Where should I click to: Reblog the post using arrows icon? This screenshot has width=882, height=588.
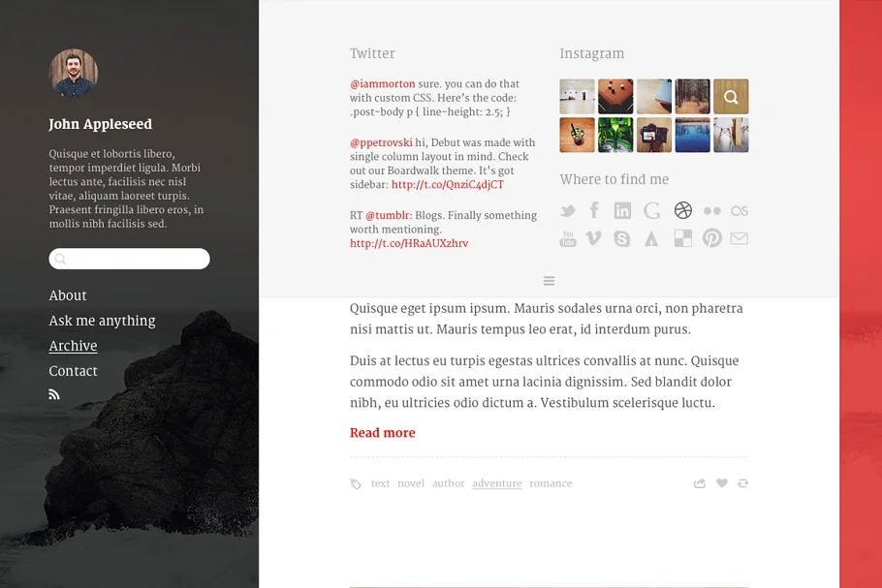pos(742,483)
